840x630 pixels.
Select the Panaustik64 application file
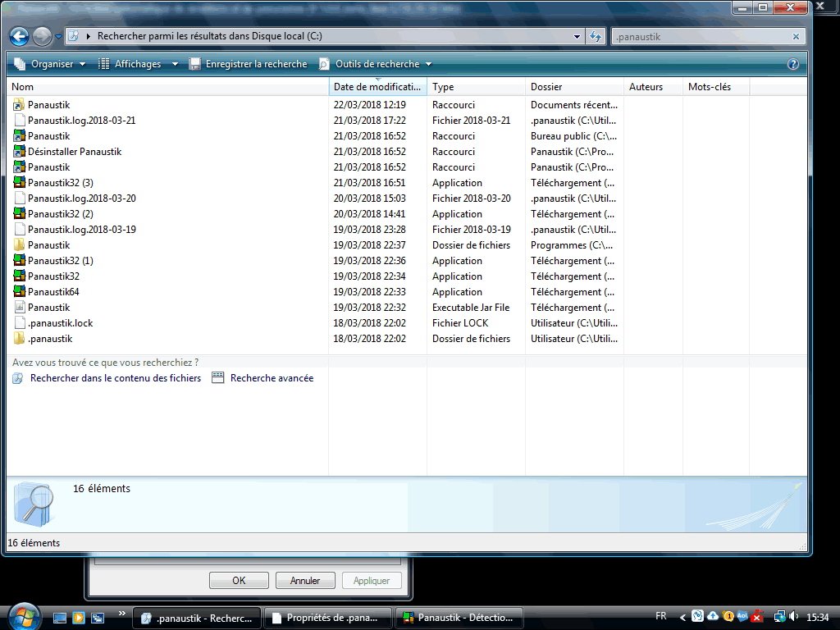[53, 292]
